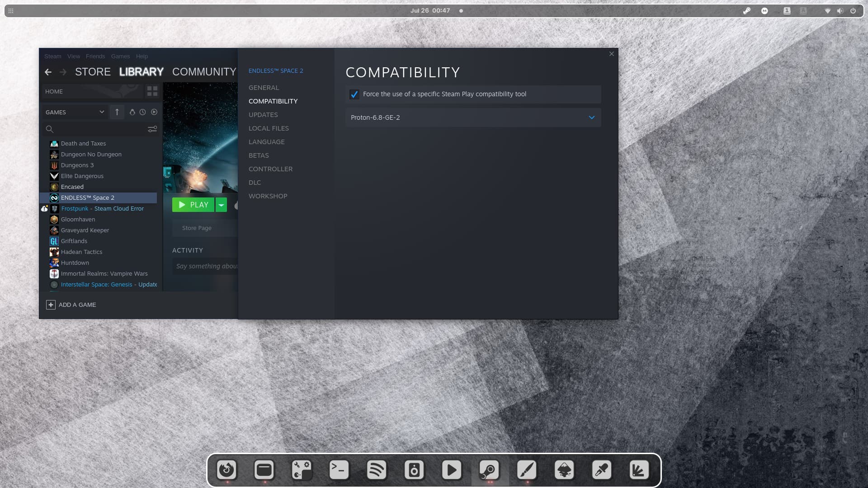Open the volume indicator in top bar
The width and height of the screenshot is (868, 488).
coord(840,11)
